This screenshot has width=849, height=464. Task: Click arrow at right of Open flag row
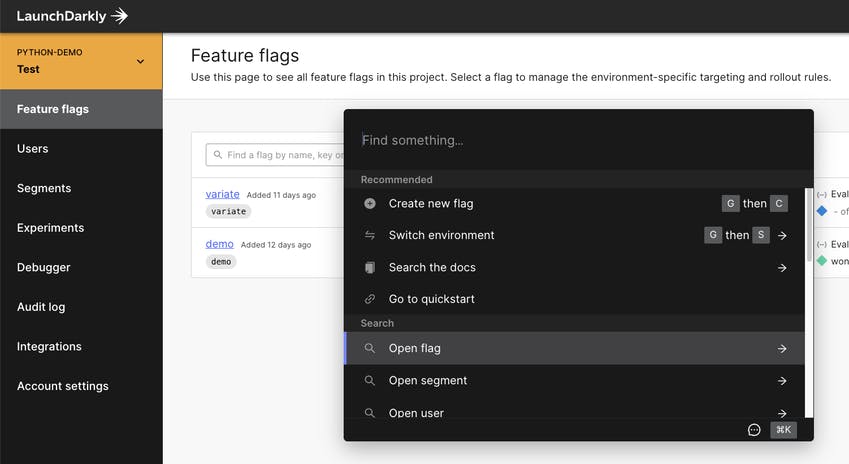pyautogui.click(x=782, y=349)
